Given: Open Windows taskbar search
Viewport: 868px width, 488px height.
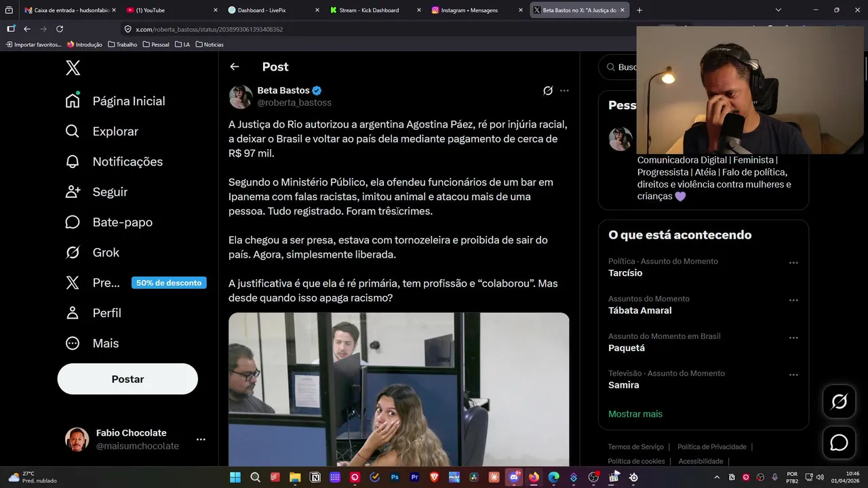Looking at the screenshot, I should pos(256,477).
